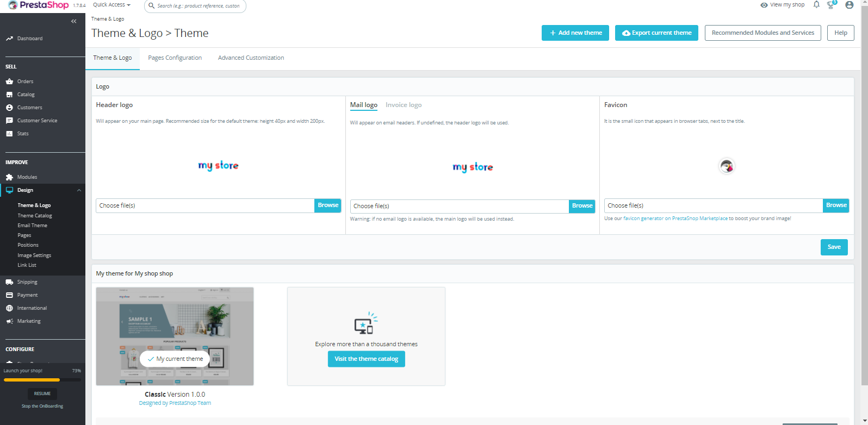
Task: Switch to Advanced Customization tab
Action: tap(251, 58)
